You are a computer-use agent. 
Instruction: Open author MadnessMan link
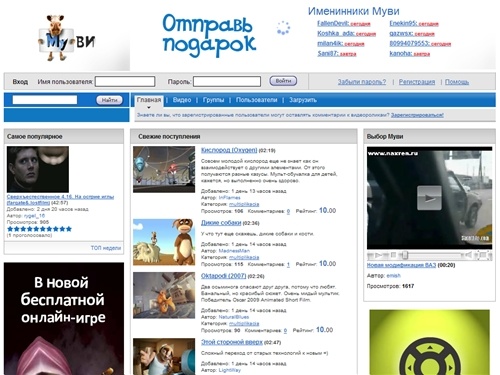coord(234,251)
